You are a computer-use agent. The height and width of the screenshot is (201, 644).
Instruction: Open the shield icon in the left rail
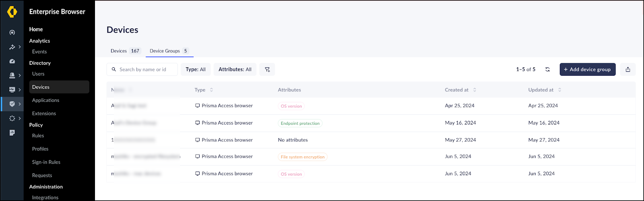12,104
